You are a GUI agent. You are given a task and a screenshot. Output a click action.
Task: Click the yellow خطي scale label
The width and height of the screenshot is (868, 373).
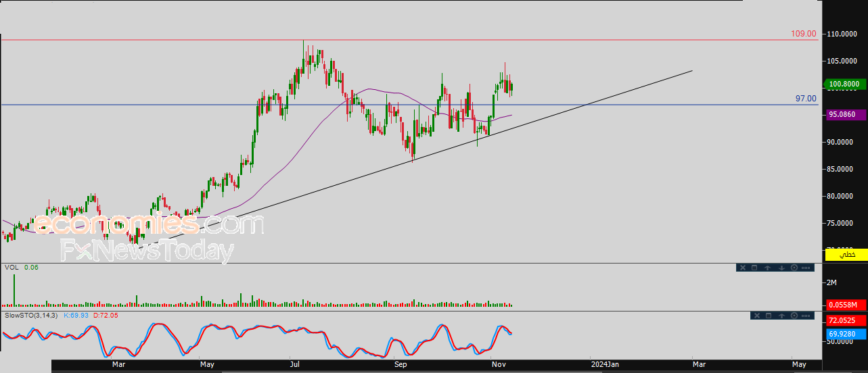coord(846,254)
